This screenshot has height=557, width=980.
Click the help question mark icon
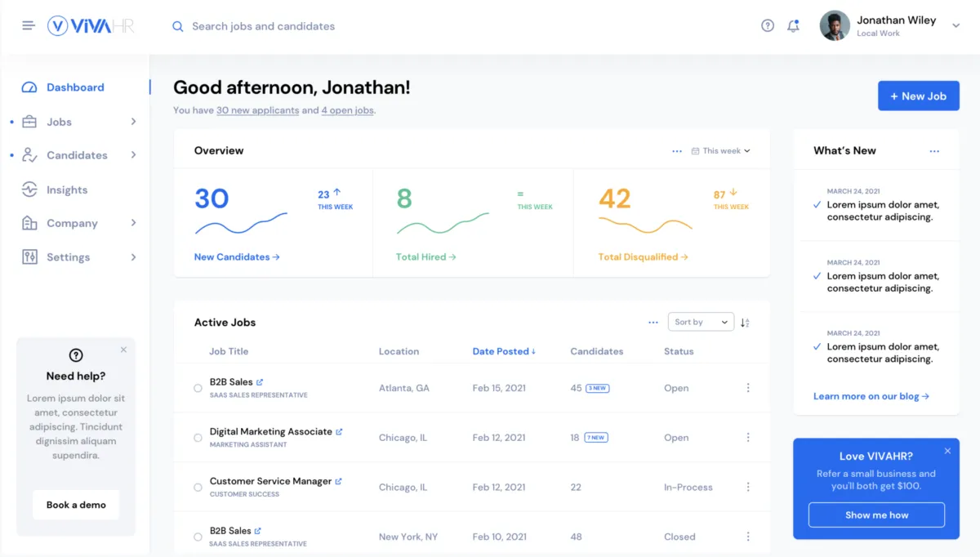click(767, 25)
